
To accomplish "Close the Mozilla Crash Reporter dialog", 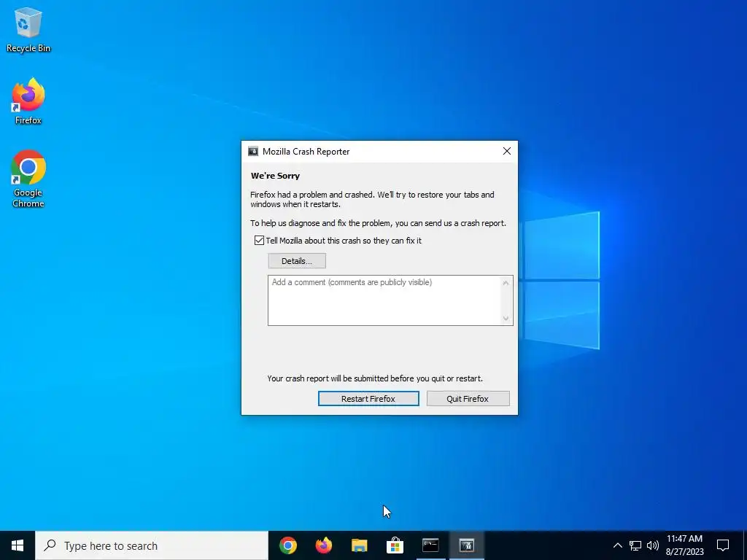I will 507,151.
